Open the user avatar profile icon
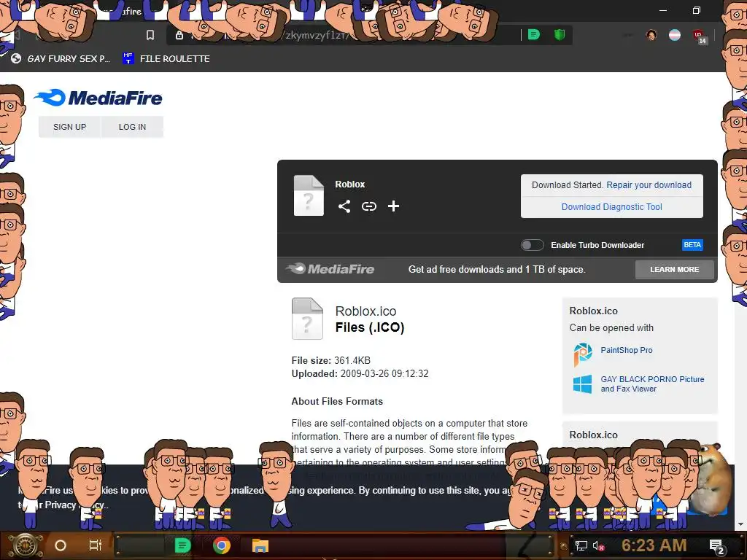This screenshot has width=747, height=560. click(651, 35)
